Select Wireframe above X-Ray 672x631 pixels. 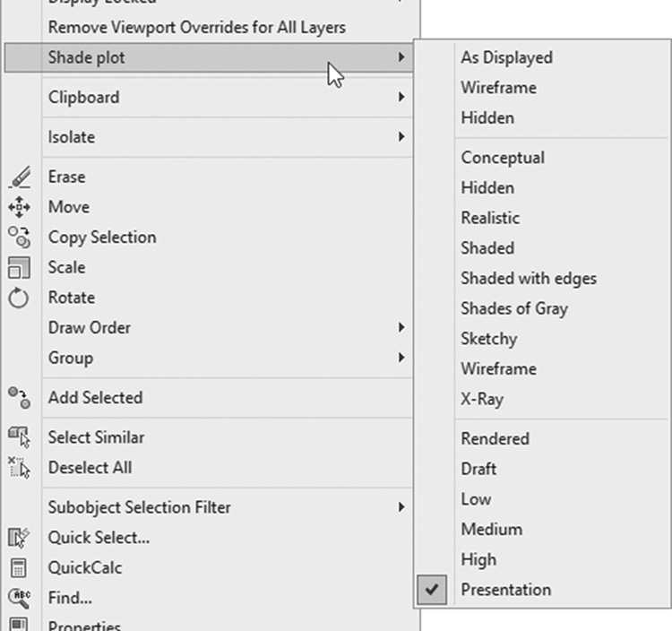click(542, 369)
